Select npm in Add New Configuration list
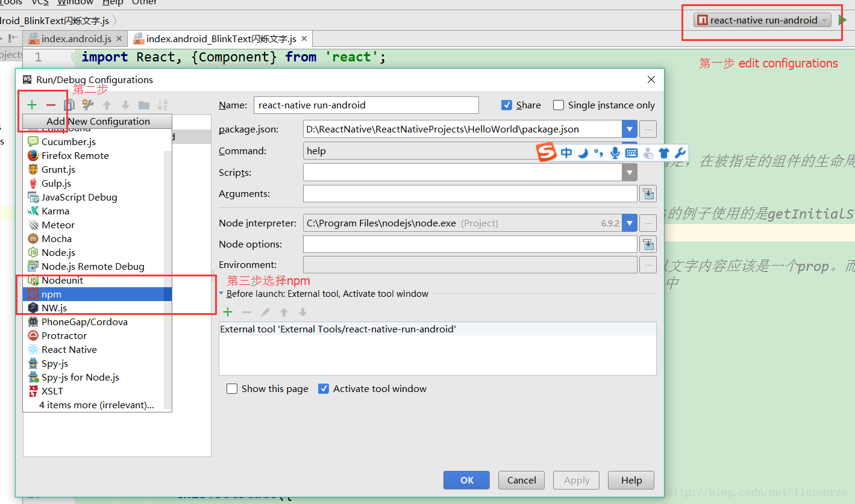Viewport: 855px width, 504px height. 98,294
